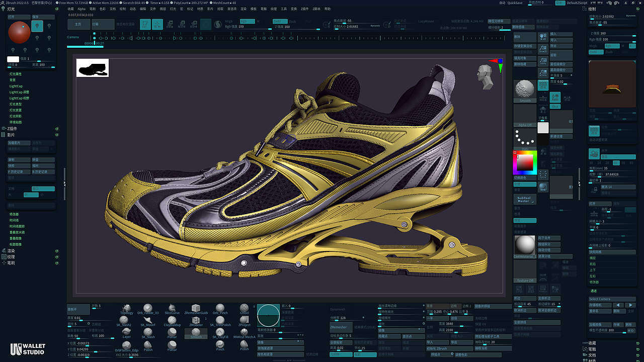644x362 pixels.
Task: Open the Dots stroke type picker
Action: [525, 139]
